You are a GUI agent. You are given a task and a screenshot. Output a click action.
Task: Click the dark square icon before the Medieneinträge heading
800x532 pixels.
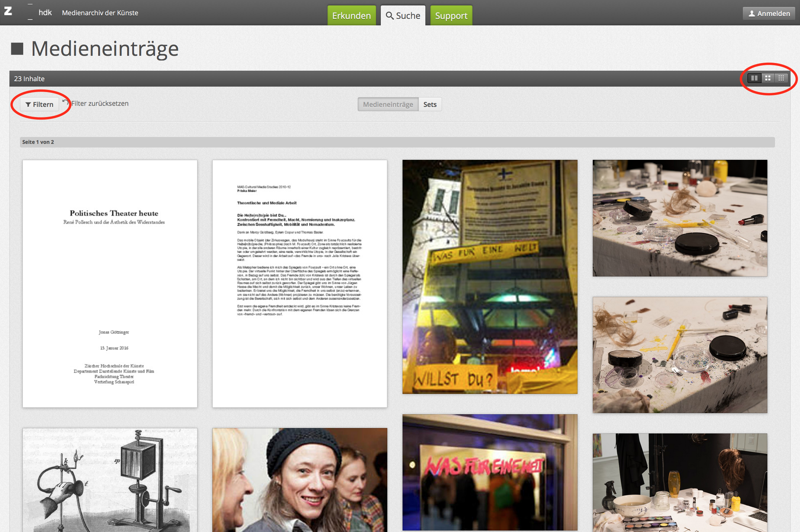[x=17, y=49]
